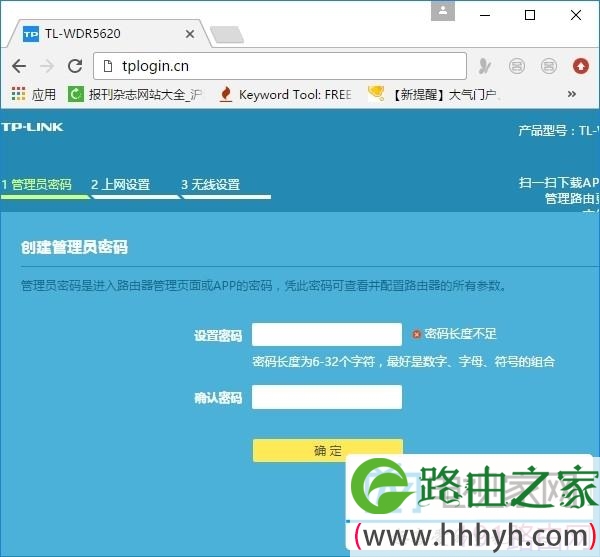Click the red error icon beside 密码长度不足
This screenshot has width=600, height=557.
[416, 334]
